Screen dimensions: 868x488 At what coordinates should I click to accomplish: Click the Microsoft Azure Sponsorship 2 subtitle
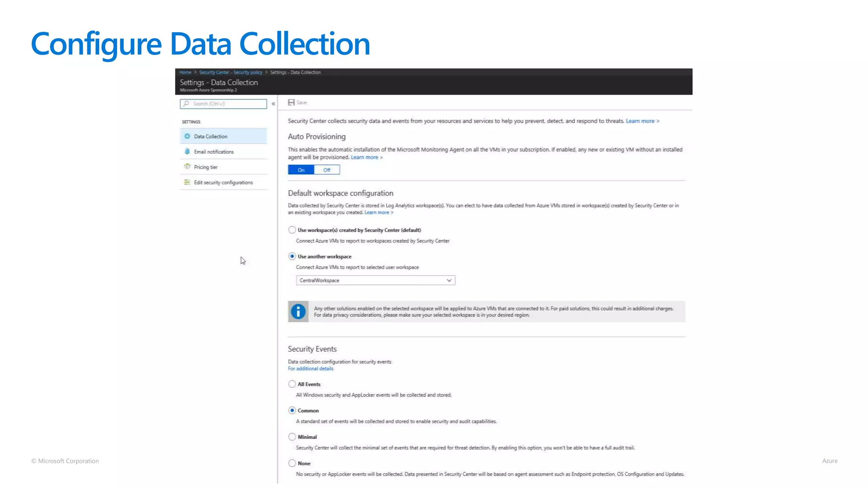(x=209, y=90)
